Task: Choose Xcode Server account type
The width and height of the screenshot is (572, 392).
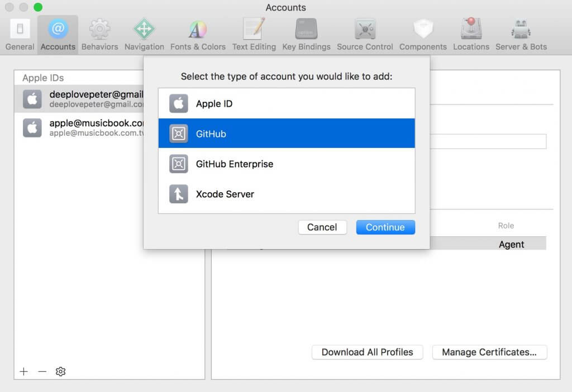Action: pyautogui.click(x=287, y=194)
